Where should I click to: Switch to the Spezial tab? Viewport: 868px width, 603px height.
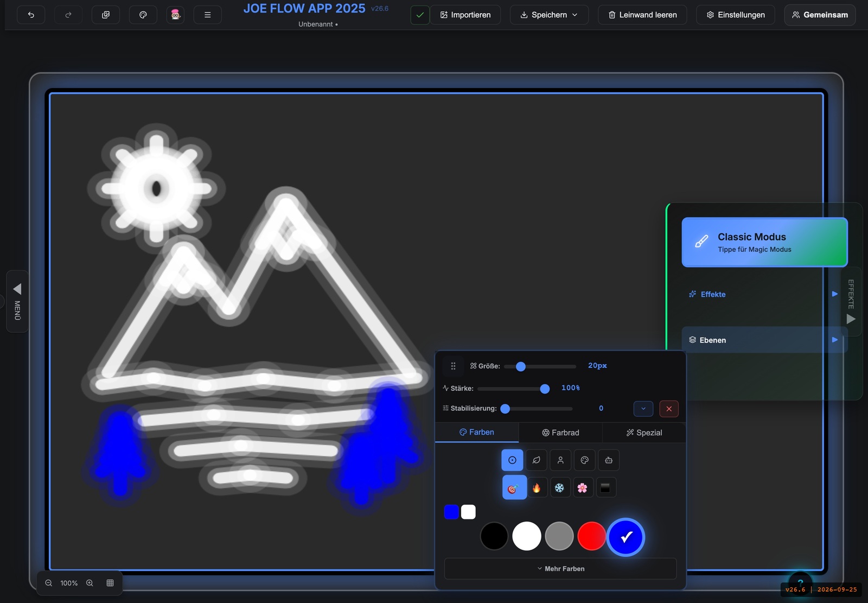(644, 433)
